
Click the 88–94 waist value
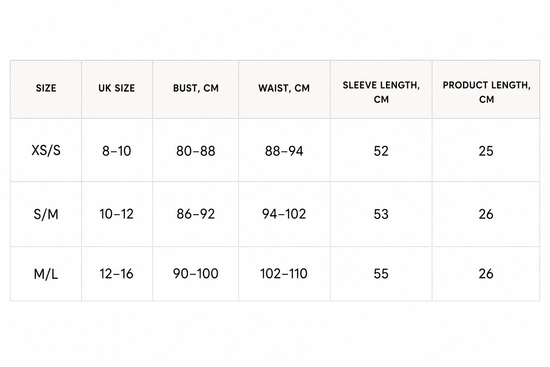tap(284, 150)
